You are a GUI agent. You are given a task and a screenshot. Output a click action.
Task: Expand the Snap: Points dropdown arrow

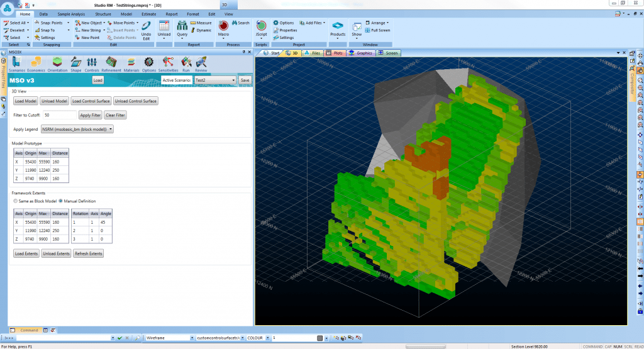[68, 23]
